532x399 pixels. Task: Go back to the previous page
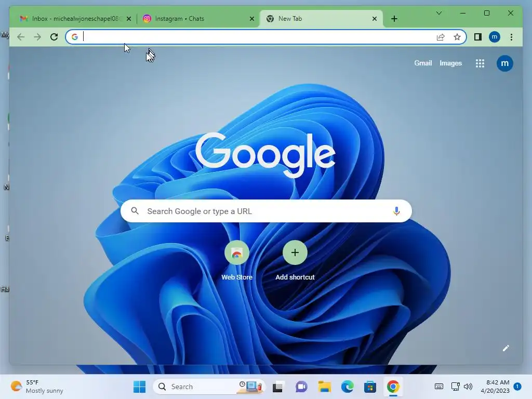(21, 37)
